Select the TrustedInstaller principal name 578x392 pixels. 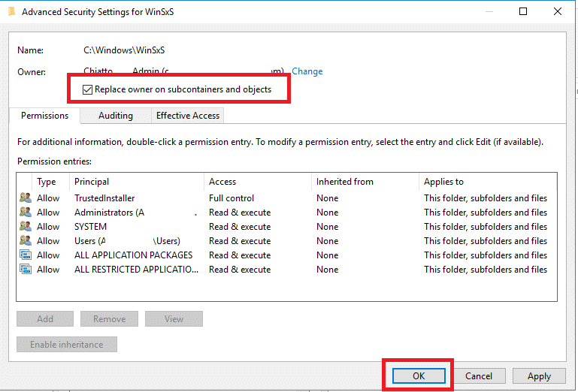click(104, 198)
